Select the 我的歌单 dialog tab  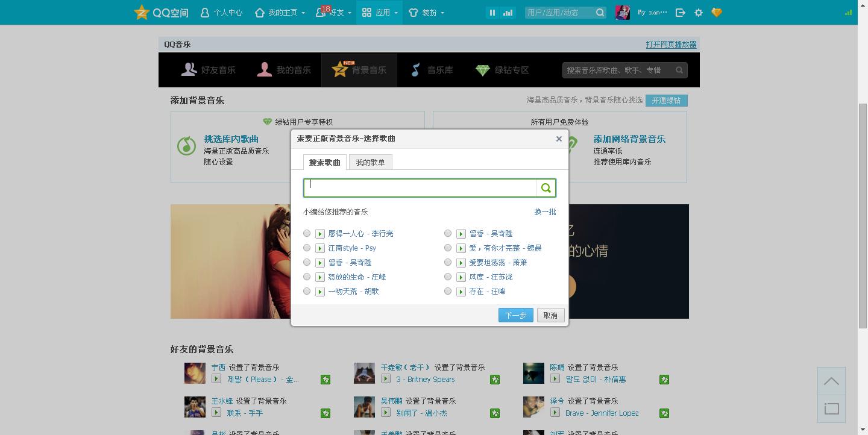pos(370,162)
